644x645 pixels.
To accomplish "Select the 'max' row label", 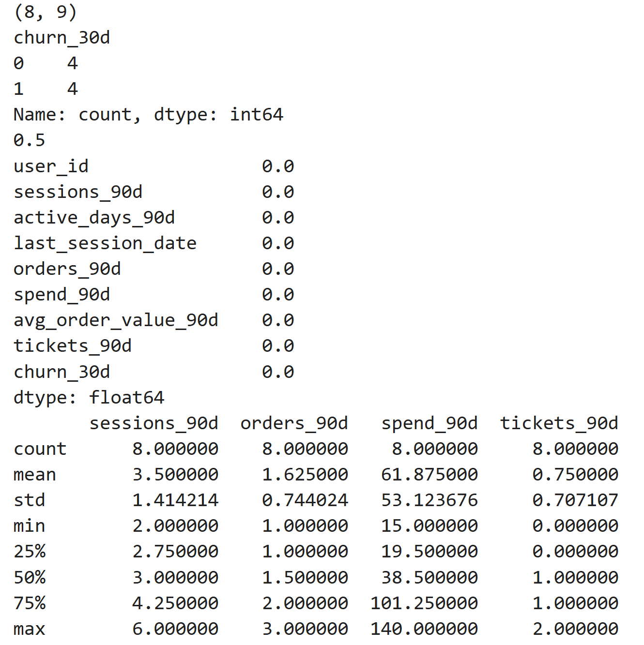I will pos(29,629).
